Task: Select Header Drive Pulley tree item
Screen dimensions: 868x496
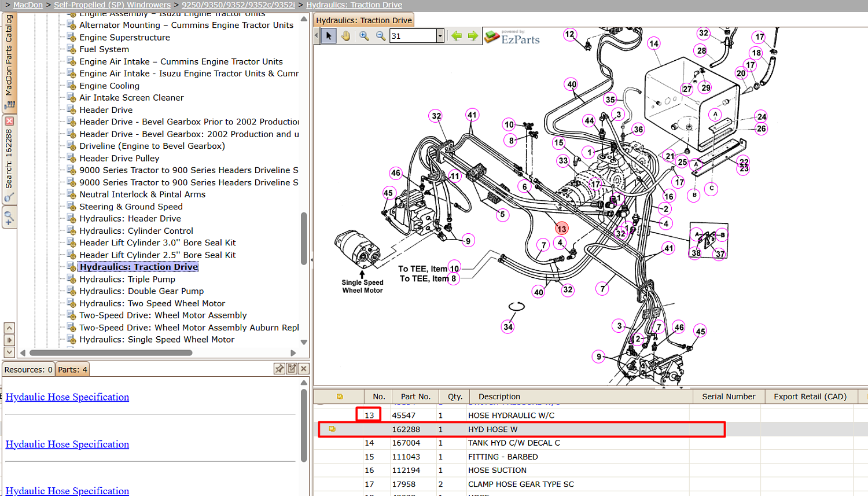Action: [x=119, y=158]
